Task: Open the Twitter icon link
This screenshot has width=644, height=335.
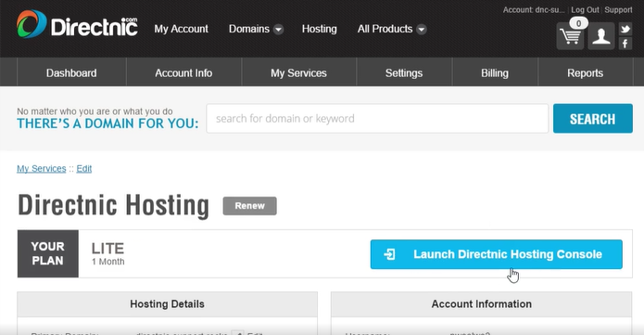Action: 625,29
